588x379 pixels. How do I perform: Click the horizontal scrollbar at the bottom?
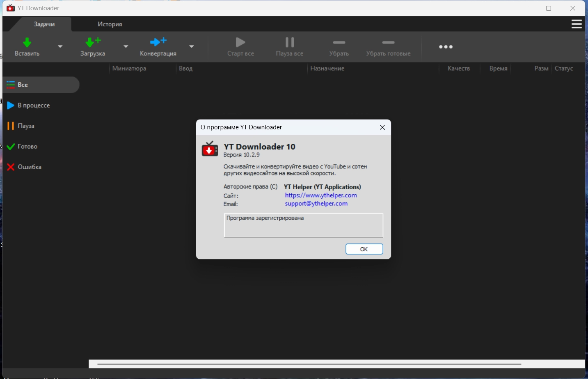[309, 364]
